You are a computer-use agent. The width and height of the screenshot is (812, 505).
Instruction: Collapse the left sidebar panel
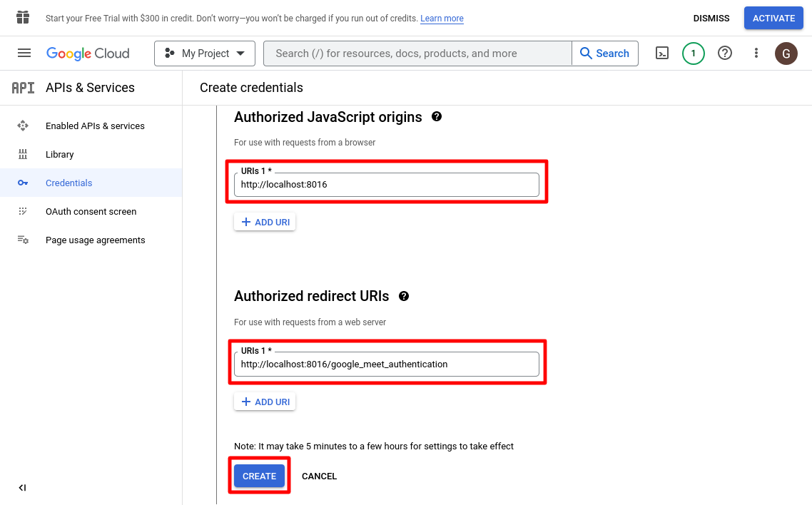click(x=22, y=488)
